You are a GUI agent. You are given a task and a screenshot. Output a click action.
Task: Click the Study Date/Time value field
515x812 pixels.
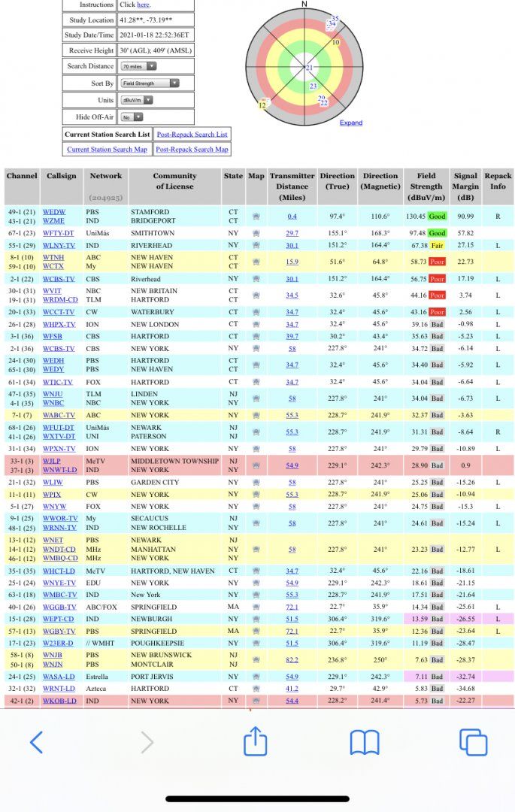[x=156, y=35]
